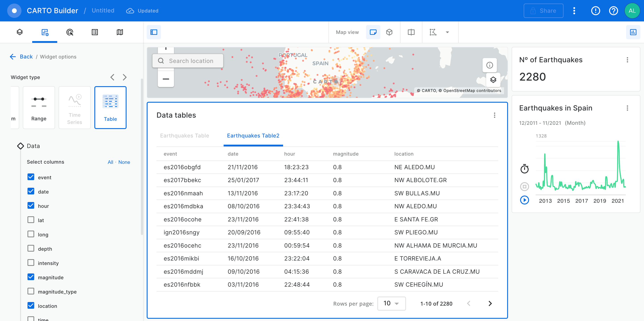This screenshot has width=644, height=321.
Task: Uncheck the event column
Action: pos(31,177)
